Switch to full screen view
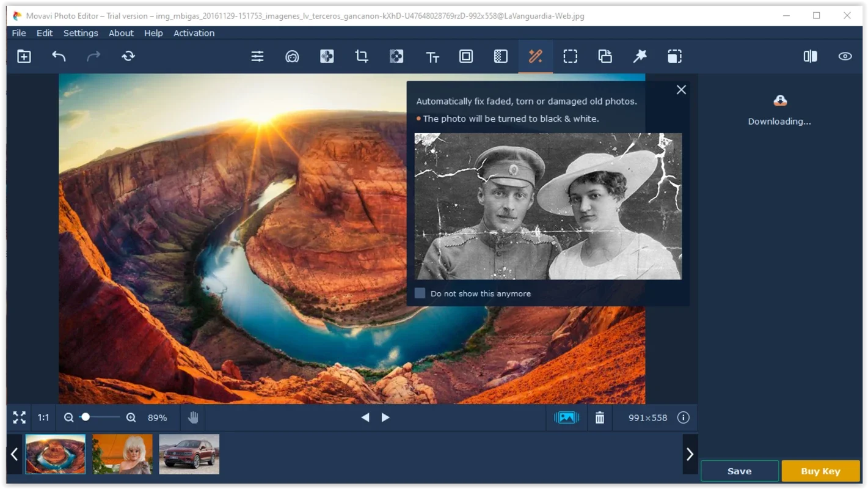Screen dimensions: 868x489 tap(20, 417)
